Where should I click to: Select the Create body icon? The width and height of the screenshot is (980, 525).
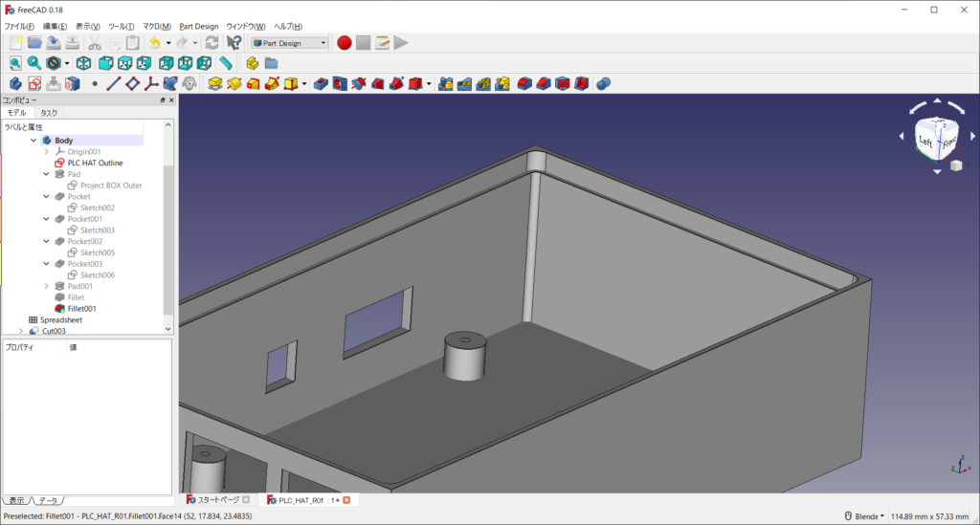(15, 84)
